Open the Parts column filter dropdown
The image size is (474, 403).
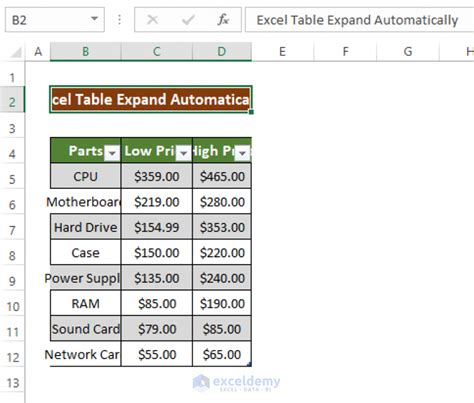click(x=112, y=153)
